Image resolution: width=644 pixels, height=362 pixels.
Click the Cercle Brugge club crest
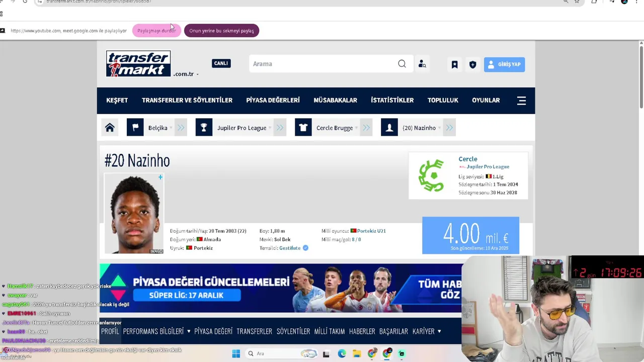click(x=431, y=175)
